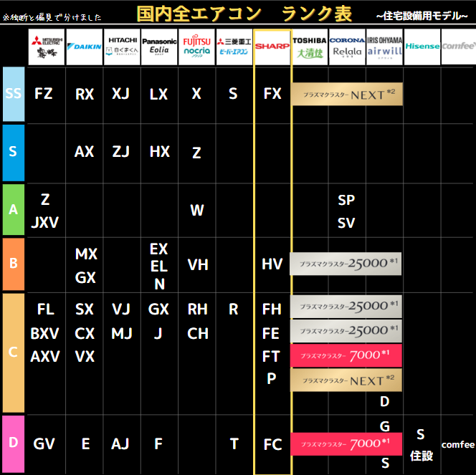Select the Sharp FE model cell

click(x=271, y=333)
